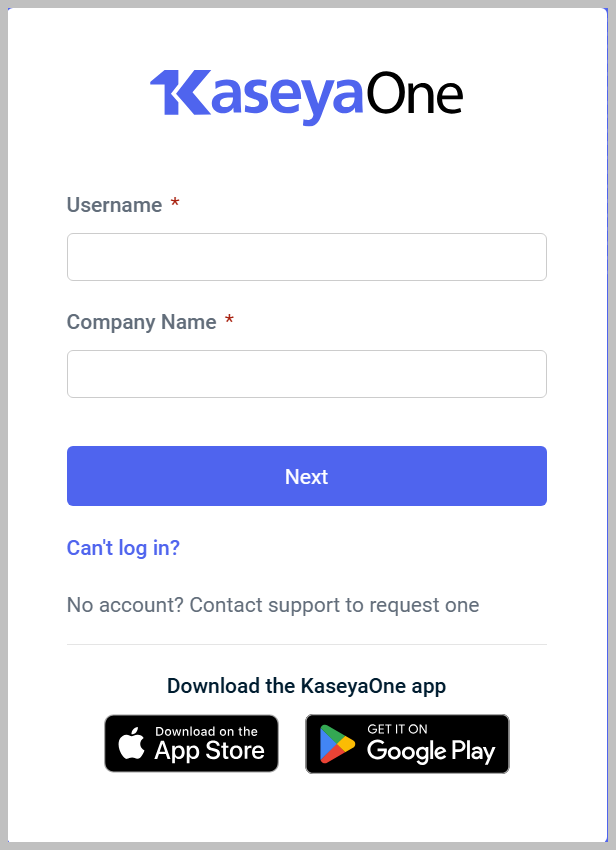Click the KaseyaOne logo at top
616x850 pixels.
(x=306, y=97)
